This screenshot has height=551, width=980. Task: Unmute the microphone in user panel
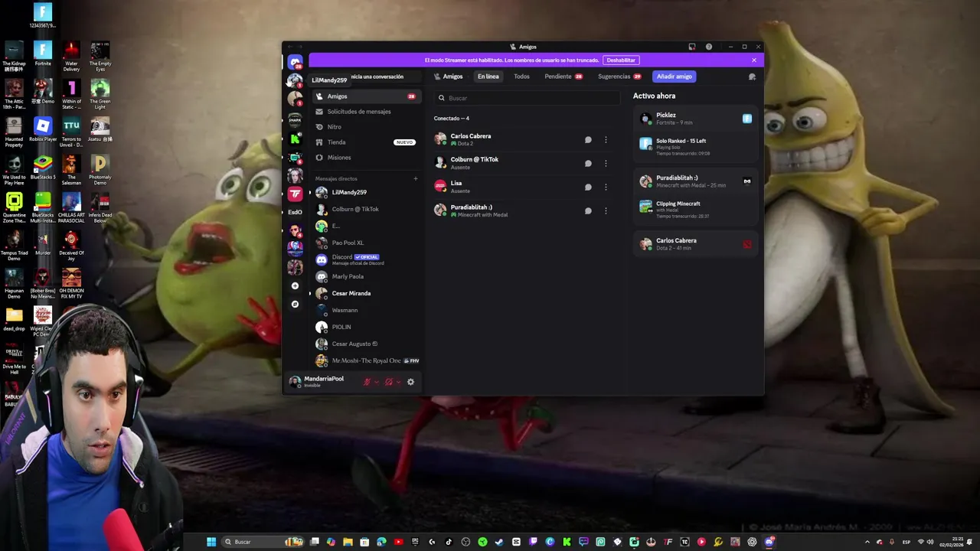tap(367, 382)
